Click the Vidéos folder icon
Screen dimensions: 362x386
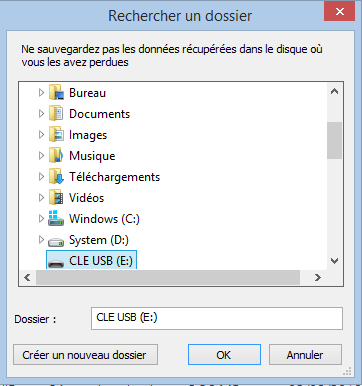click(x=56, y=198)
